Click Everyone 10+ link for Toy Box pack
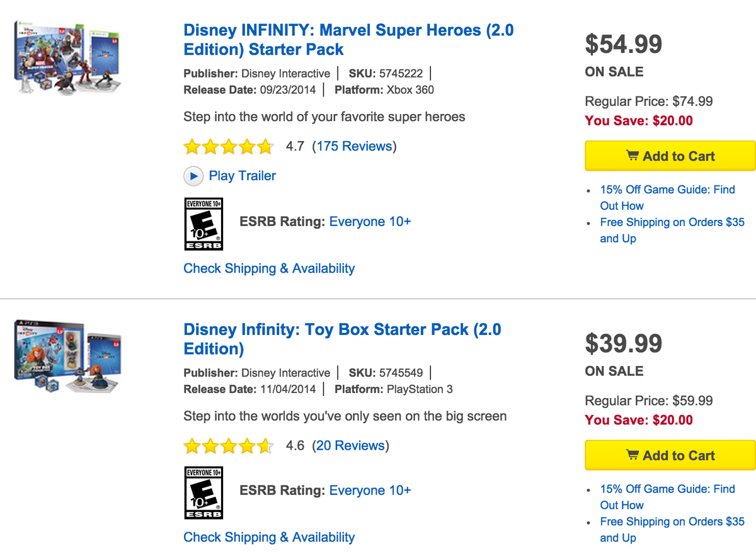Screen dimensions: 756x558 370,490
